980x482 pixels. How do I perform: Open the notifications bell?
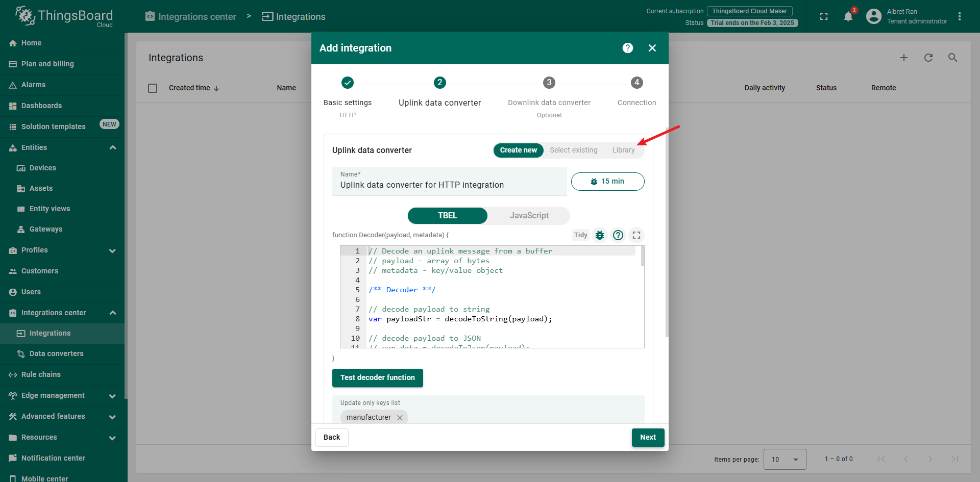pyautogui.click(x=848, y=16)
